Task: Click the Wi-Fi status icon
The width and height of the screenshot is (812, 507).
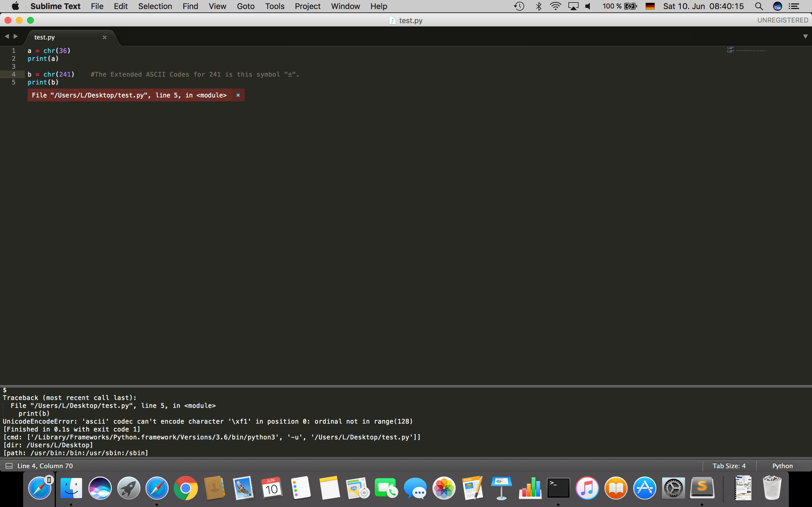Action: (555, 6)
